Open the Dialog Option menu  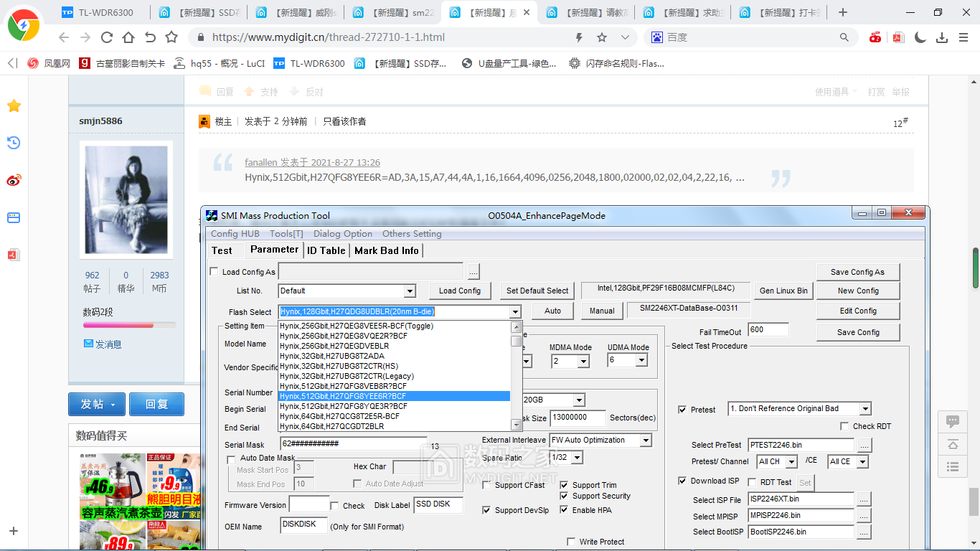coord(343,233)
